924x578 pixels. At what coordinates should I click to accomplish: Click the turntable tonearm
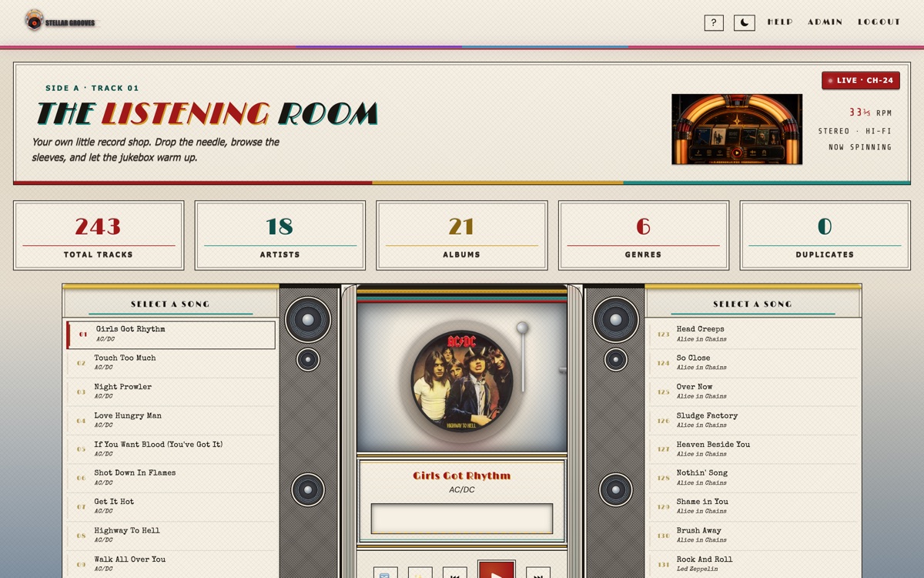[524, 357]
